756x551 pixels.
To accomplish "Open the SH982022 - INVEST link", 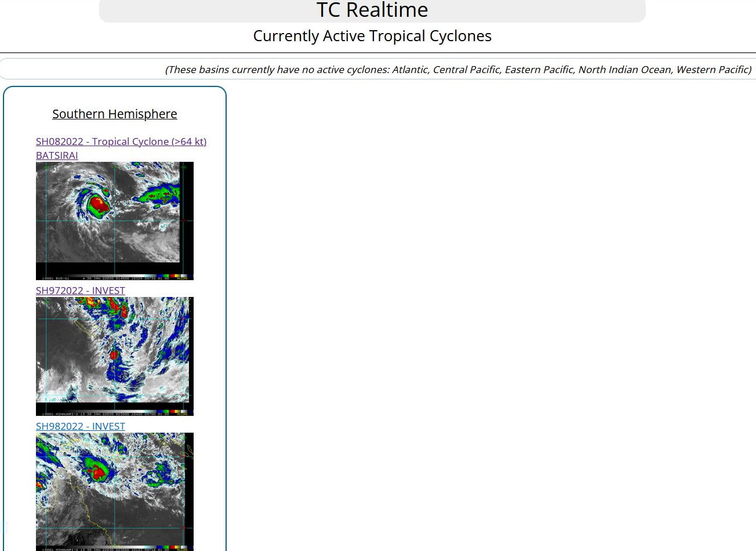I will 80,426.
